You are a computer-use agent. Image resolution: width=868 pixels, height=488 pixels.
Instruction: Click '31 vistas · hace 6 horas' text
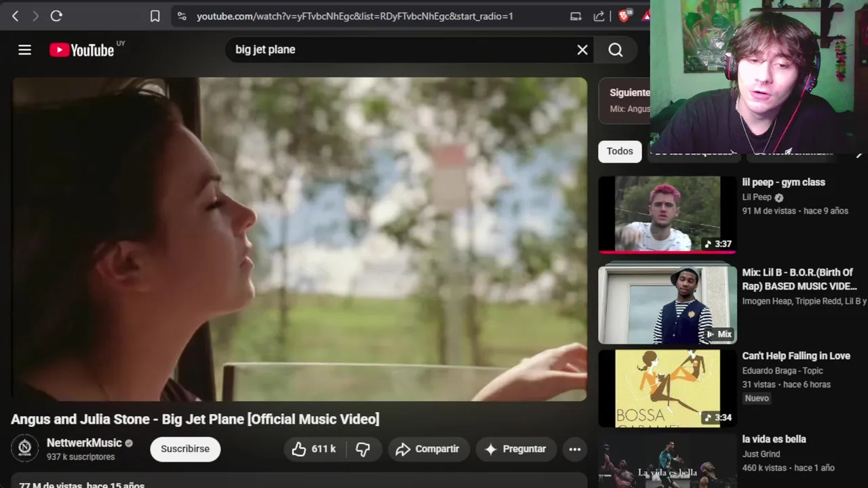(x=786, y=384)
